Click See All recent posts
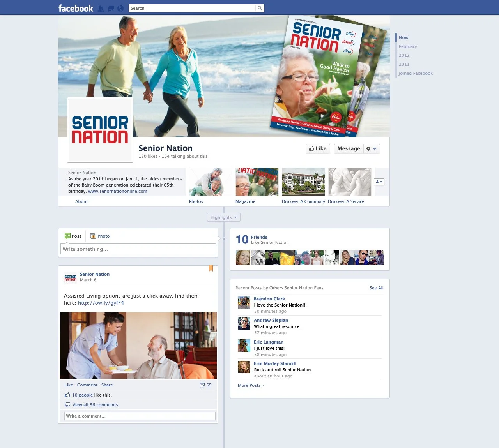Screen dimensions: 499x448 (377, 288)
